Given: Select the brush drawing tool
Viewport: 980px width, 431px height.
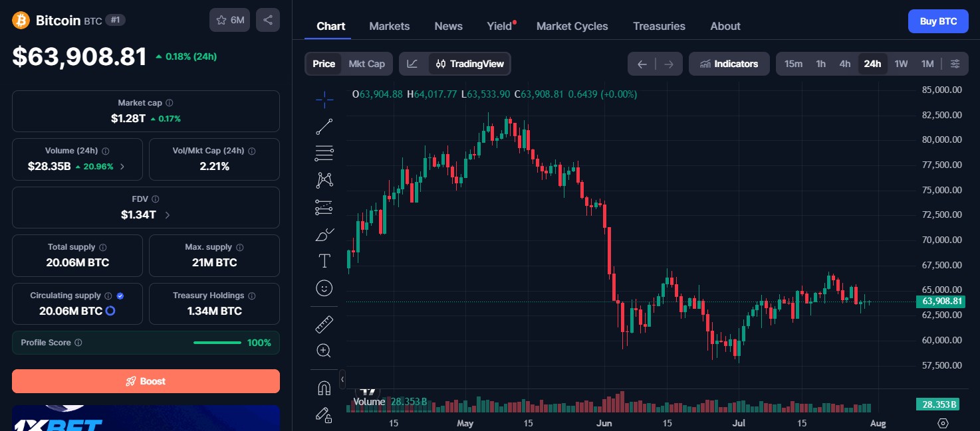Looking at the screenshot, I should click(x=324, y=234).
